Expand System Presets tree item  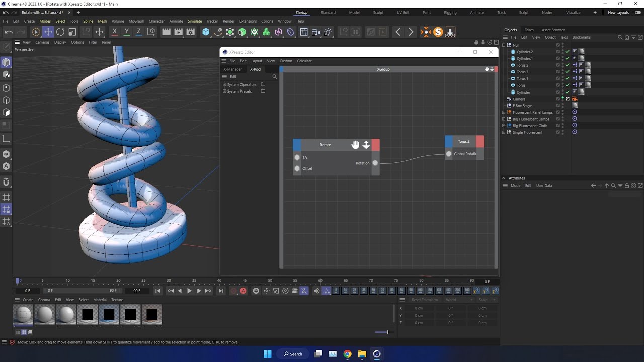click(x=224, y=91)
